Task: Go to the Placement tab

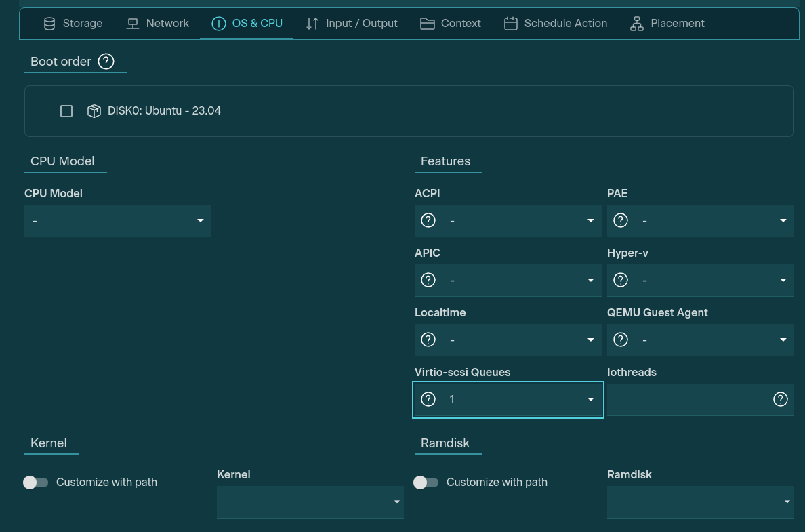Action: pyautogui.click(x=667, y=24)
